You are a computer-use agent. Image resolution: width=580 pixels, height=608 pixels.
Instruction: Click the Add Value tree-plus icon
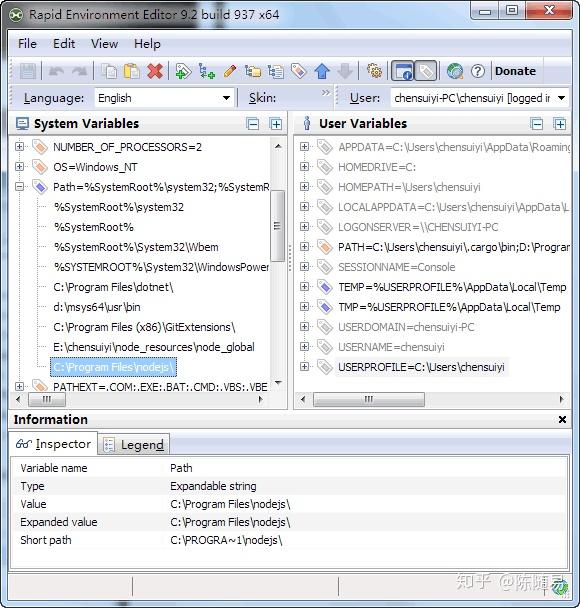pos(207,71)
